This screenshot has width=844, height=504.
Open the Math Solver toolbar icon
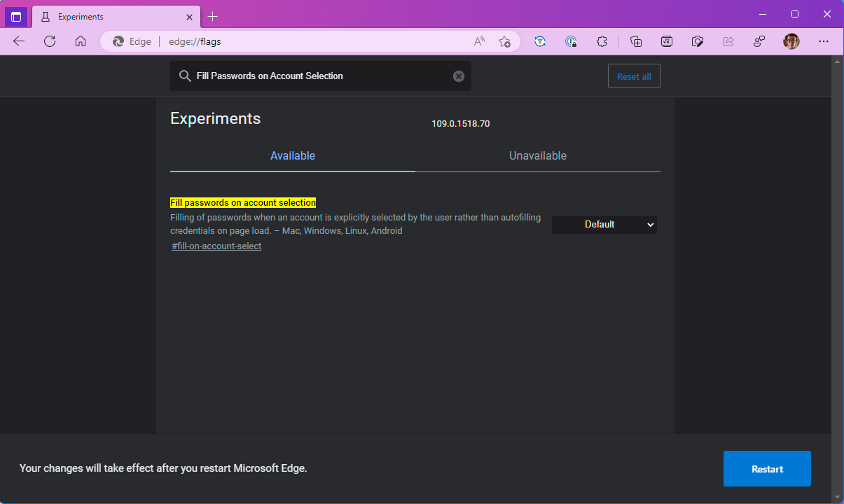[x=667, y=41]
